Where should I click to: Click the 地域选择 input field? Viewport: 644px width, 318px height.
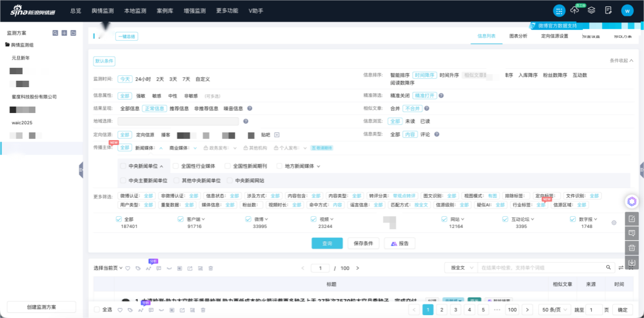click(x=178, y=121)
